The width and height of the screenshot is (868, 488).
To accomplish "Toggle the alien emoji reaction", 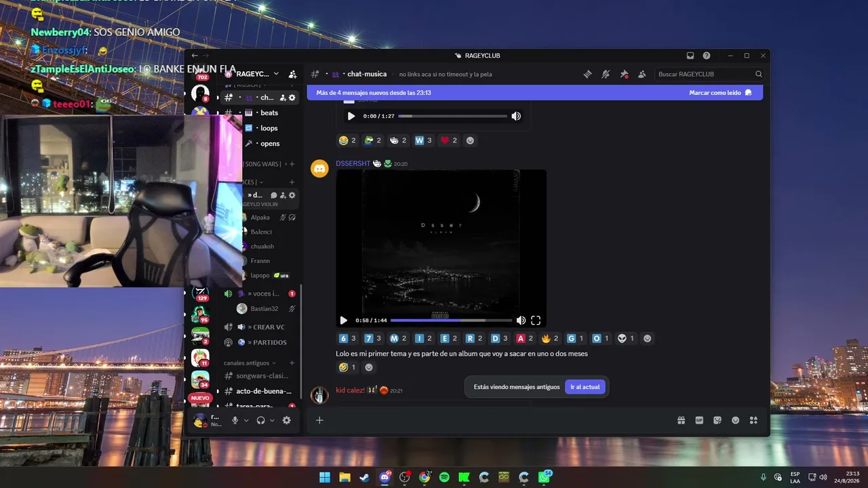I will [626, 338].
